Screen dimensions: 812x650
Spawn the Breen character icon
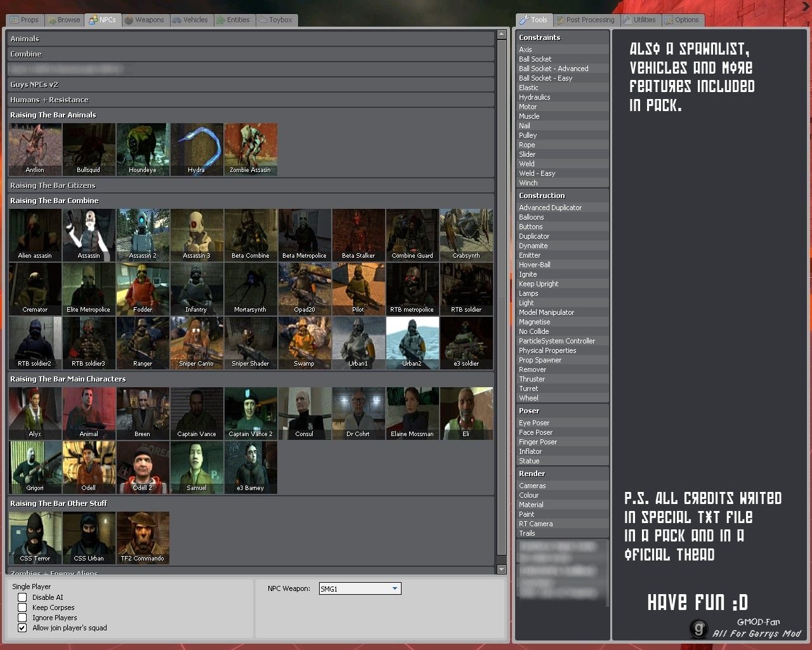click(143, 413)
